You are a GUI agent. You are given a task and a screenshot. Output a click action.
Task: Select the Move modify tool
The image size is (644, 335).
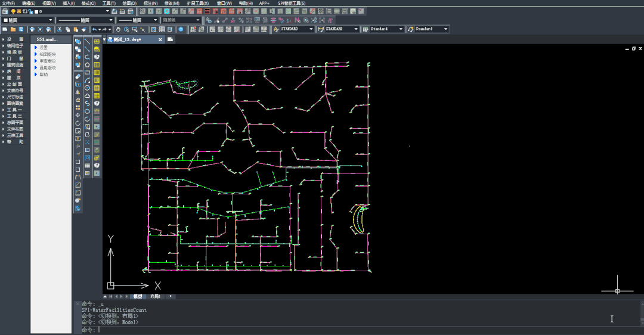78,116
